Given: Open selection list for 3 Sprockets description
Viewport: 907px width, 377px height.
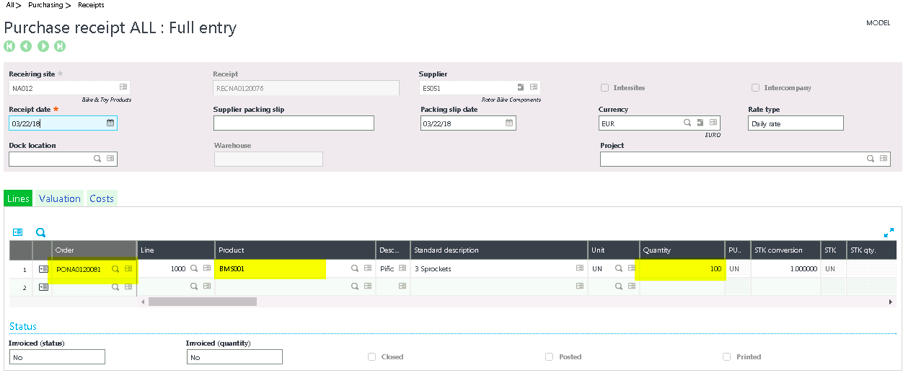Looking at the screenshot, I should coord(580,269).
